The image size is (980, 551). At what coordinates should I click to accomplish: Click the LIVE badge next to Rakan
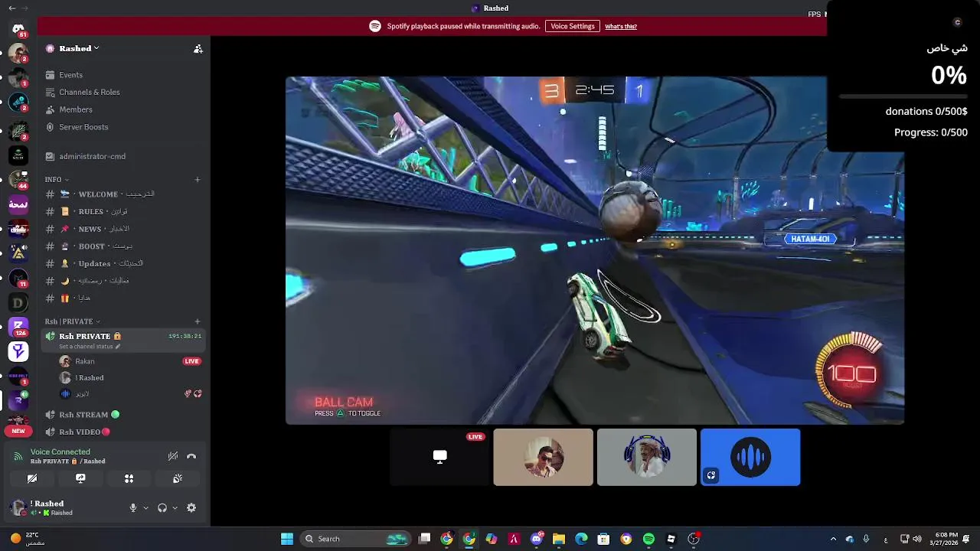pyautogui.click(x=191, y=361)
